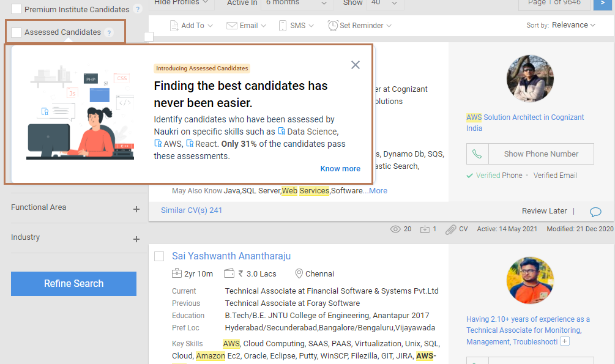The height and width of the screenshot is (364, 615).
Task: Change Show 40 results dropdown
Action: [x=385, y=3]
